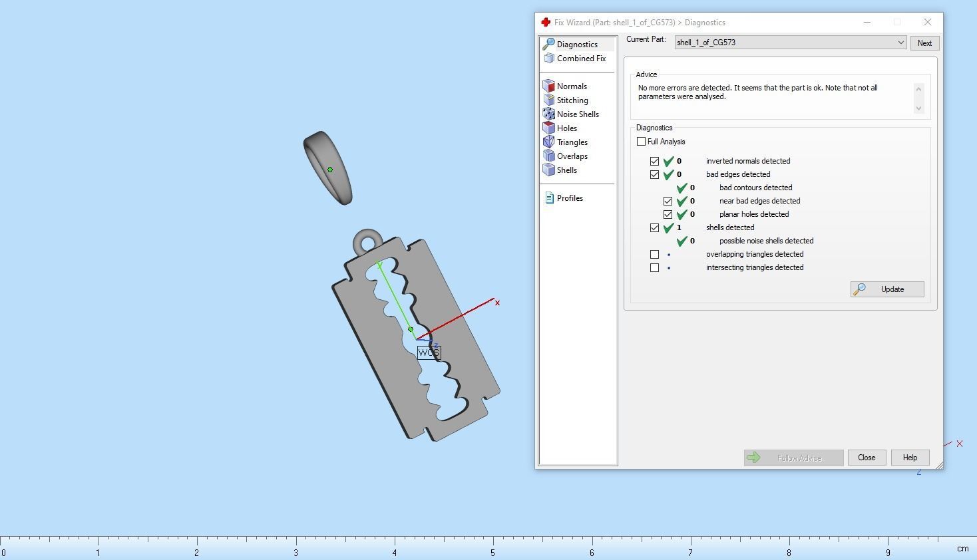Open the Triangles fix page
The width and height of the screenshot is (977, 560).
pos(572,142)
